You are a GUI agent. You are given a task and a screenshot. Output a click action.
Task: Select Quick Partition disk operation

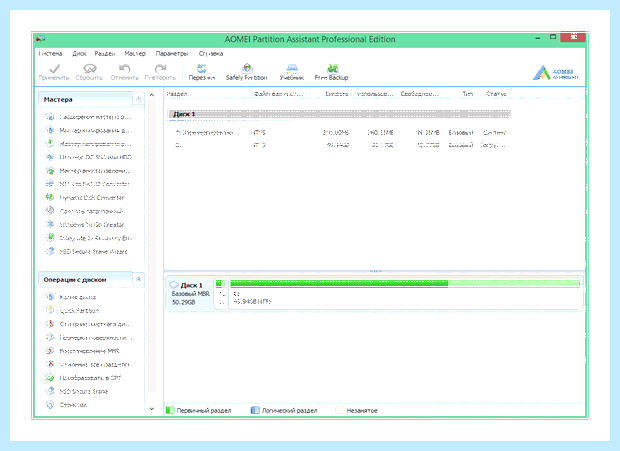(72, 310)
